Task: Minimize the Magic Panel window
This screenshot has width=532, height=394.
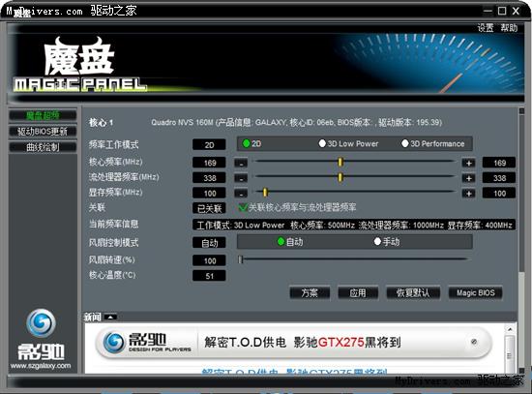Action: (x=488, y=11)
